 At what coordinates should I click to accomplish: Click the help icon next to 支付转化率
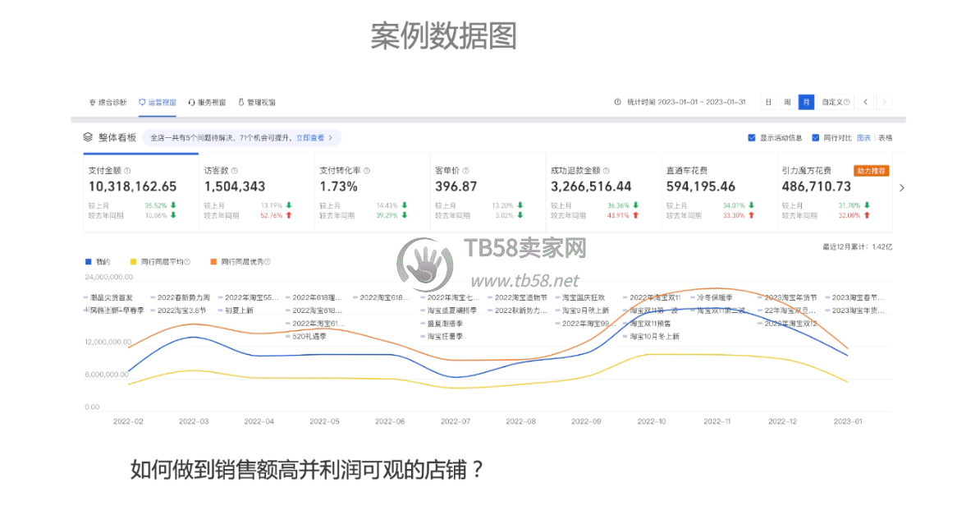coord(367,171)
